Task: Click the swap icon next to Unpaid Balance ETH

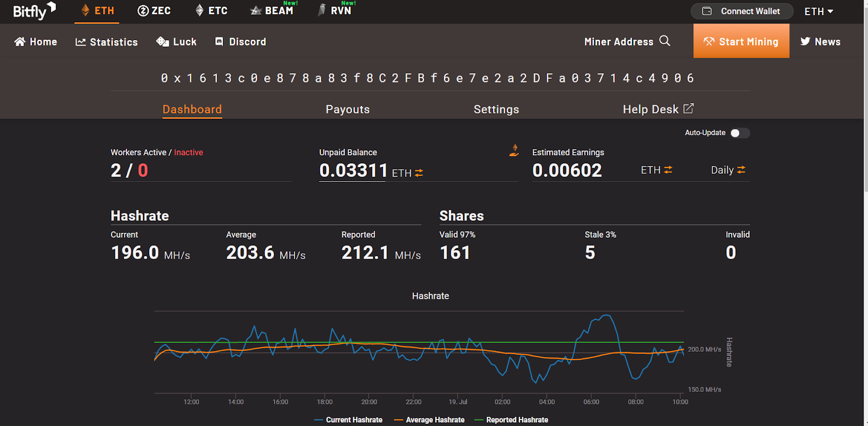Action: (x=419, y=173)
